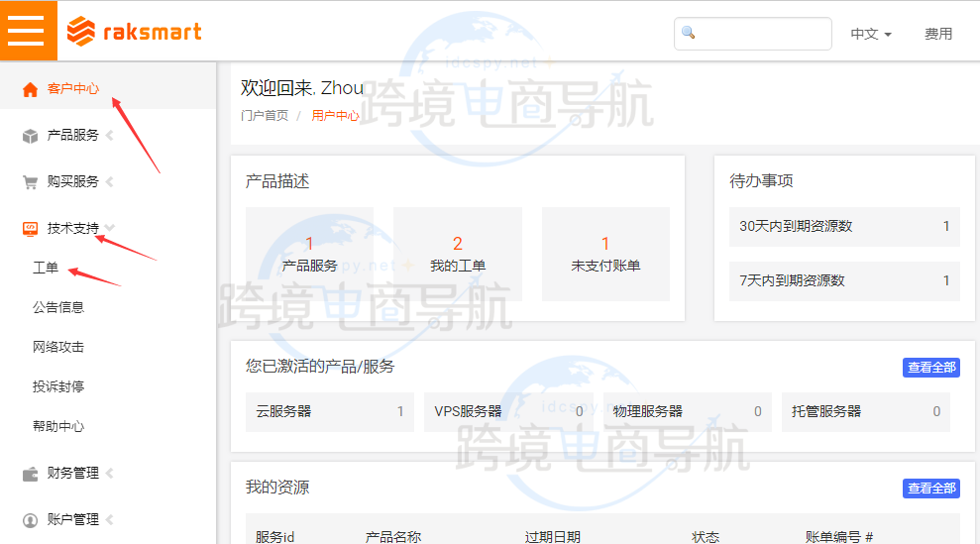Collapse the 技术支持 chevron

coord(110,228)
